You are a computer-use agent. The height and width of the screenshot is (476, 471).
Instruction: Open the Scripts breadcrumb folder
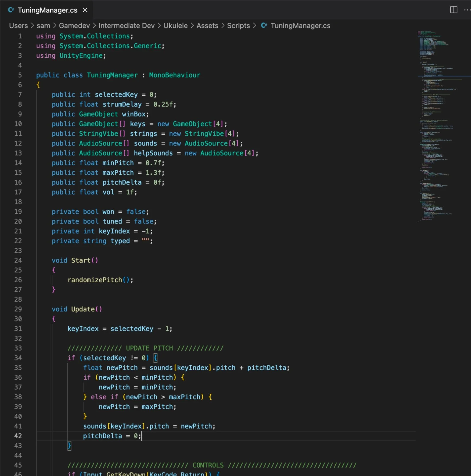[x=238, y=25]
